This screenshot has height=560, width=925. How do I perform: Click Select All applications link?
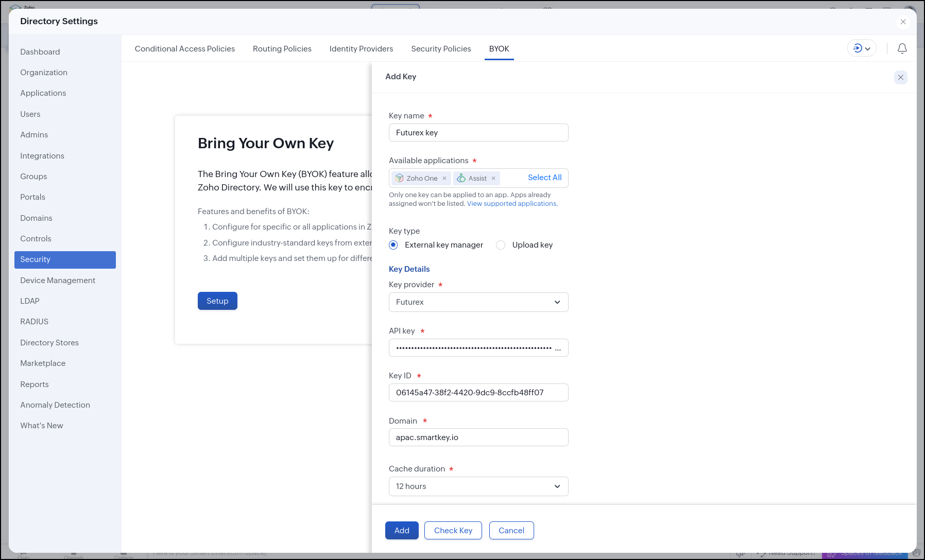point(545,178)
